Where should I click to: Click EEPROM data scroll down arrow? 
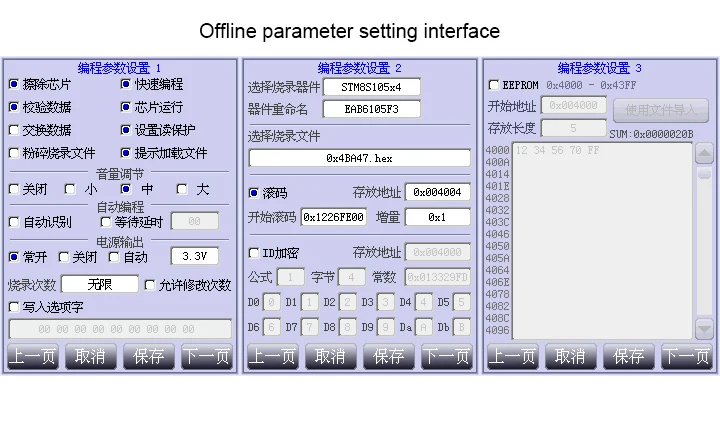tap(704, 329)
